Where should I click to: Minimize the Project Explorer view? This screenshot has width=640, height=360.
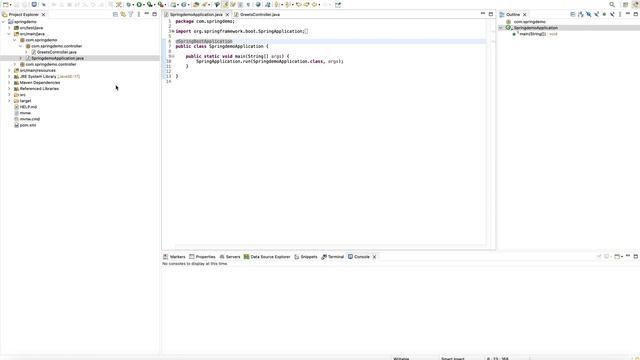click(x=147, y=14)
